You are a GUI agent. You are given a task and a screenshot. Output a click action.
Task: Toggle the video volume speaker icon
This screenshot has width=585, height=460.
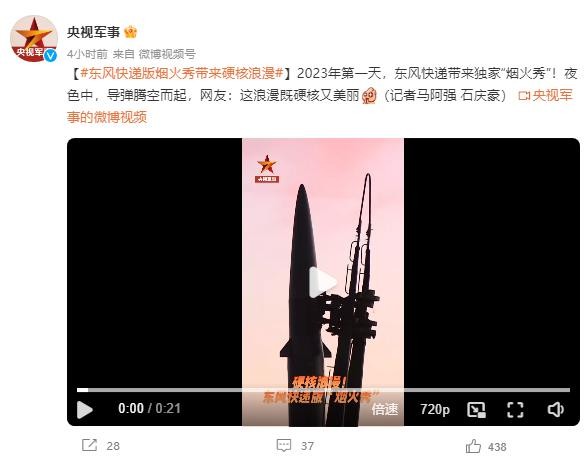click(556, 409)
